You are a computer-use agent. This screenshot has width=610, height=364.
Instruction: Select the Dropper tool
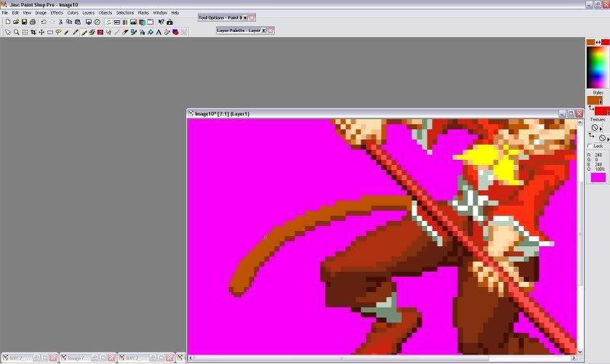coord(75,32)
